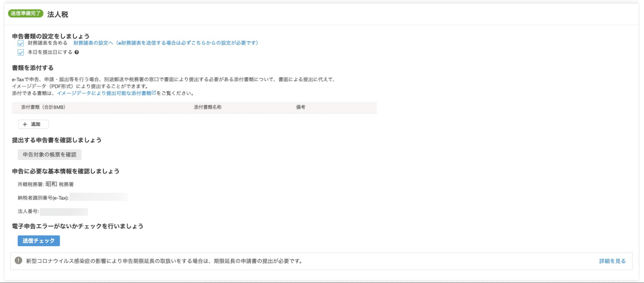Open 詳細を見る link in notice

pos(612,261)
